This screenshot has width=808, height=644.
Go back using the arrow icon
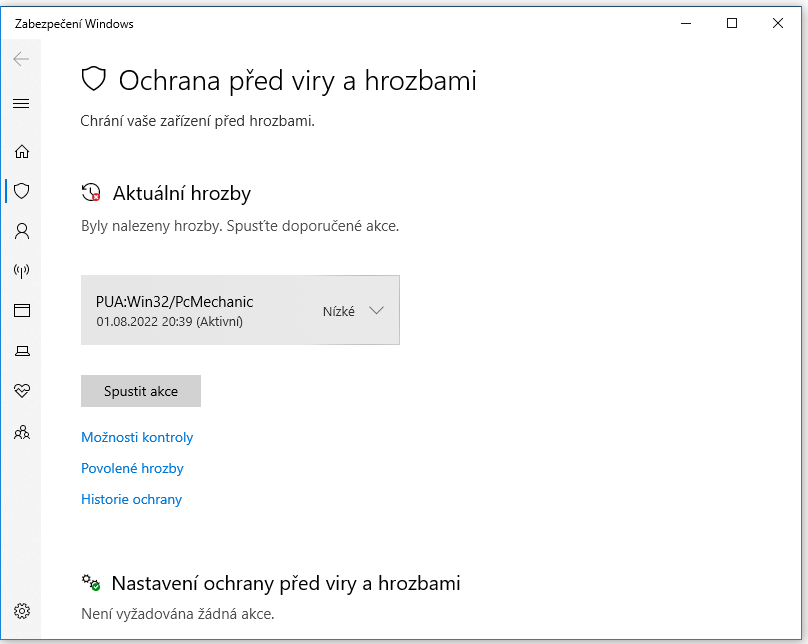[x=21, y=59]
